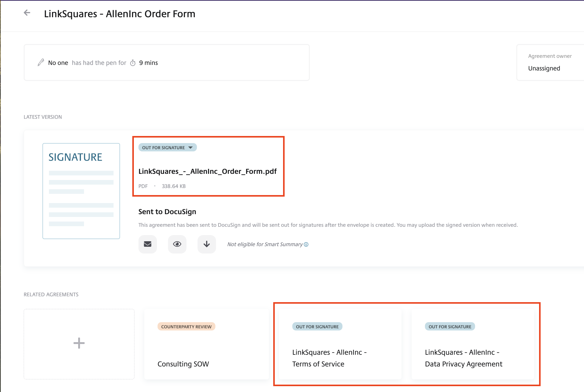Click the 'No one' pen holder text

tap(58, 63)
